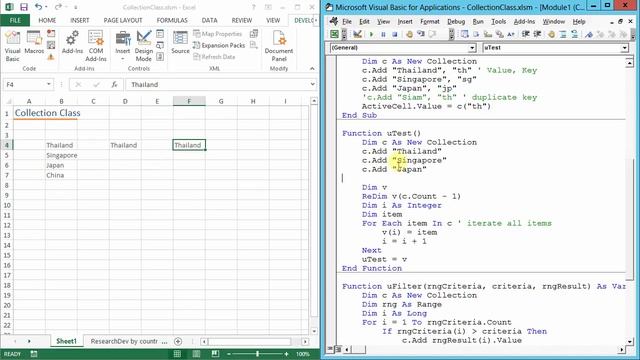Image resolution: width=640 pixels, height=360 pixels.
Task: Toggle Bookmark flag icon in VBA toolbar
Action: pos(588,35)
